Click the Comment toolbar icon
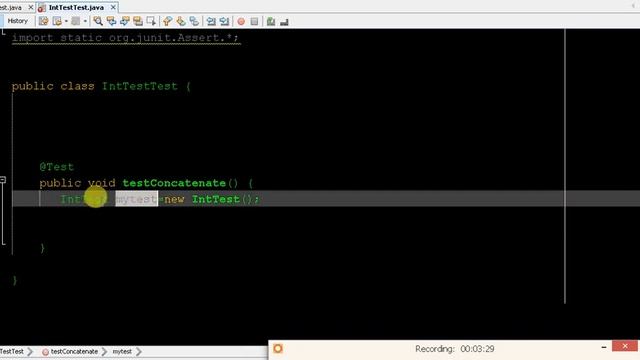The image size is (640, 360). tap(271, 21)
